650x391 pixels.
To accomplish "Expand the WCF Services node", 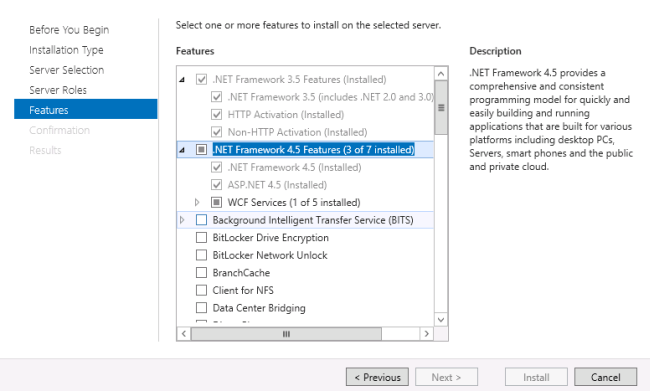I will click(197, 202).
